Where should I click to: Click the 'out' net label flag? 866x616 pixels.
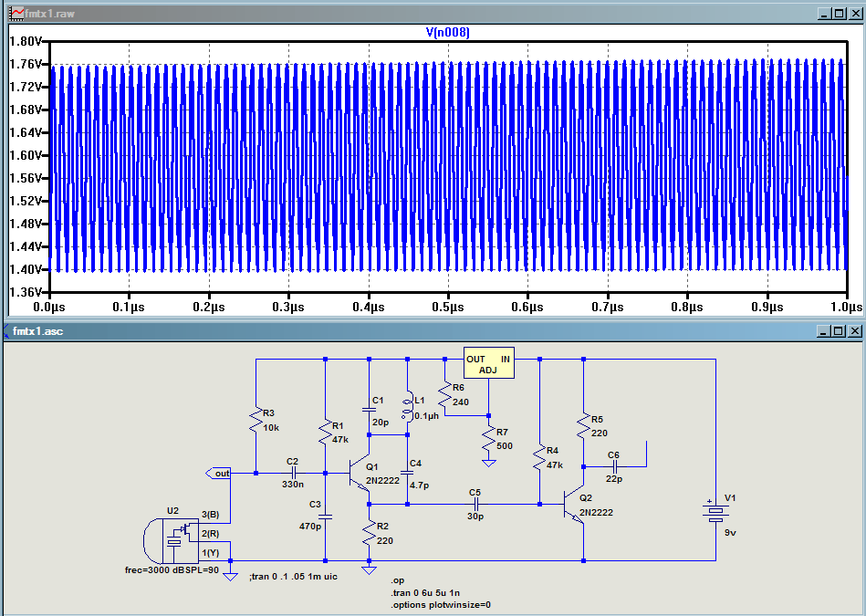click(217, 474)
